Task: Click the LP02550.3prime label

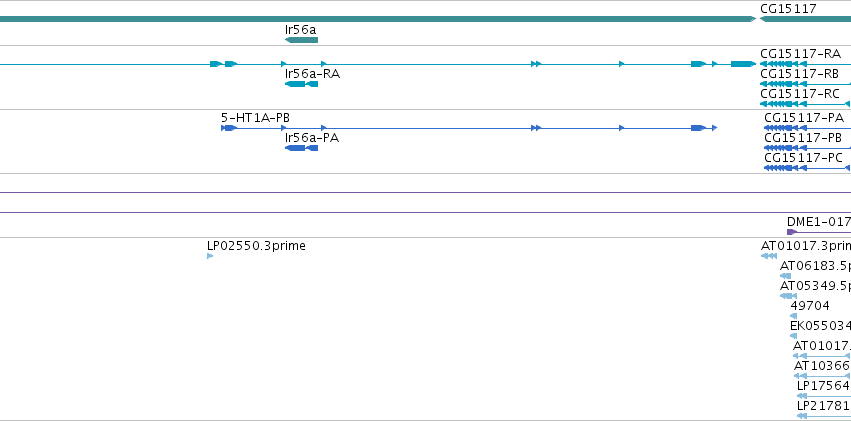Action: coord(256,246)
